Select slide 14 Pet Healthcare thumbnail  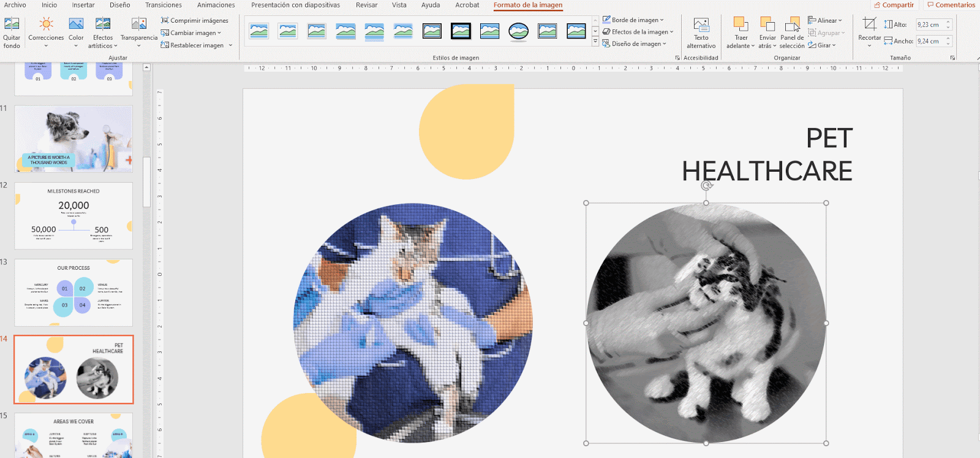(73, 369)
